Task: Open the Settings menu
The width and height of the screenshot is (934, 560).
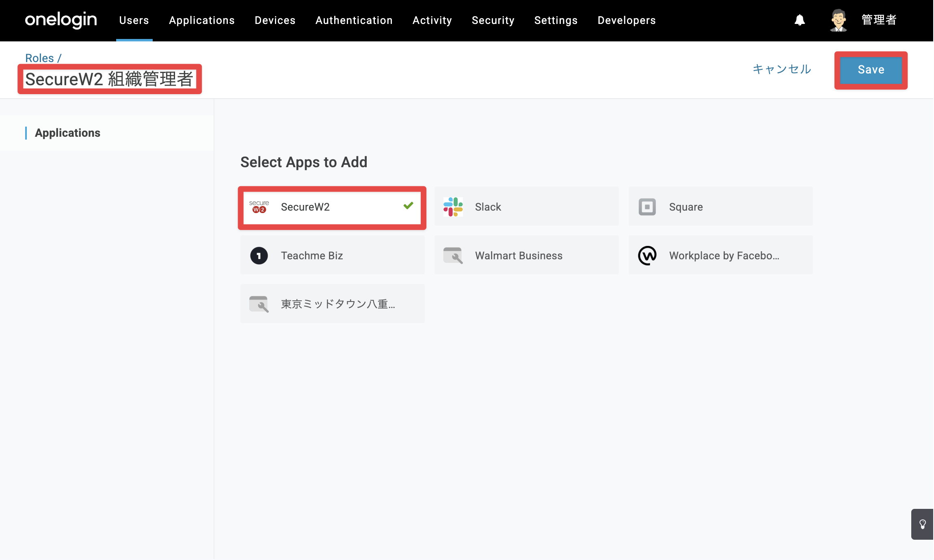Action: [x=556, y=20]
